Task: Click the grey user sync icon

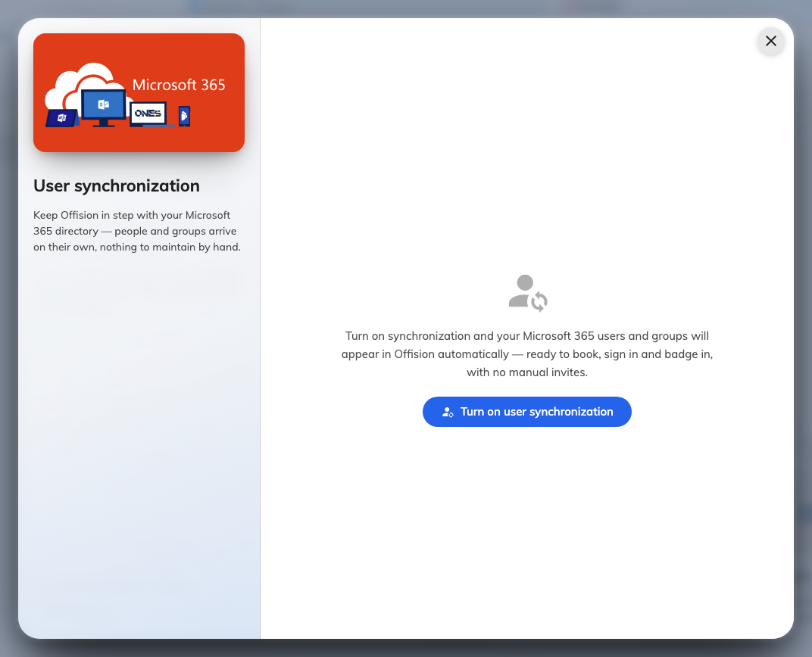Action: tap(528, 294)
